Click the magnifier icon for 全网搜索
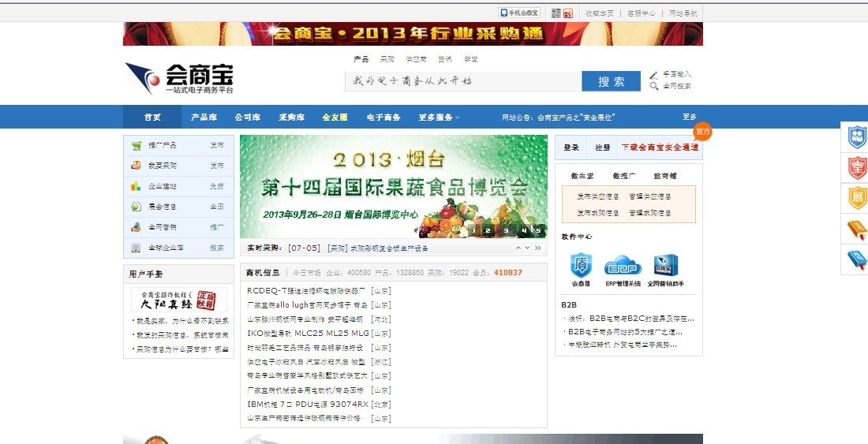Viewport: 868px width, 444px height. 654,86
